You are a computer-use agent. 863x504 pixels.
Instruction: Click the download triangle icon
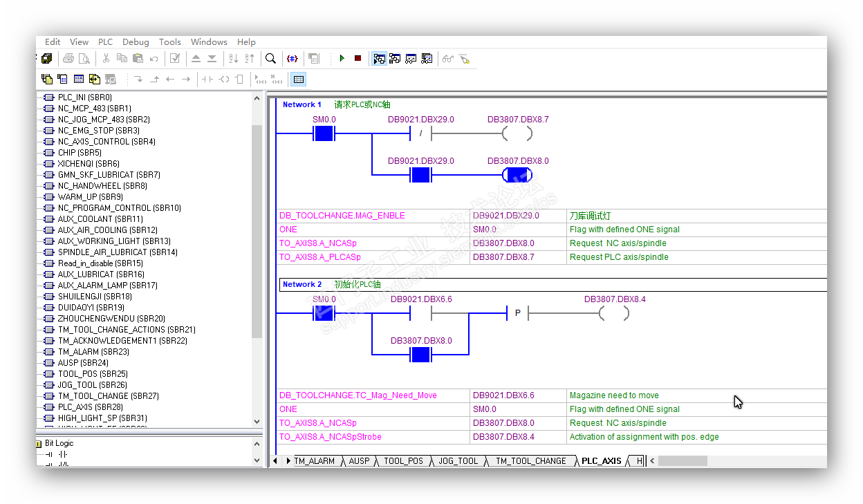tap(212, 59)
